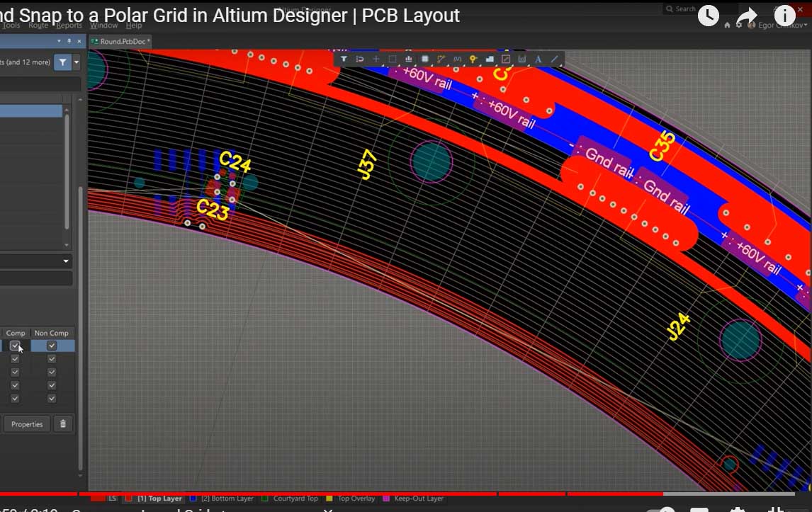
Task: Choose the Place Via tool icon
Action: [x=473, y=59]
